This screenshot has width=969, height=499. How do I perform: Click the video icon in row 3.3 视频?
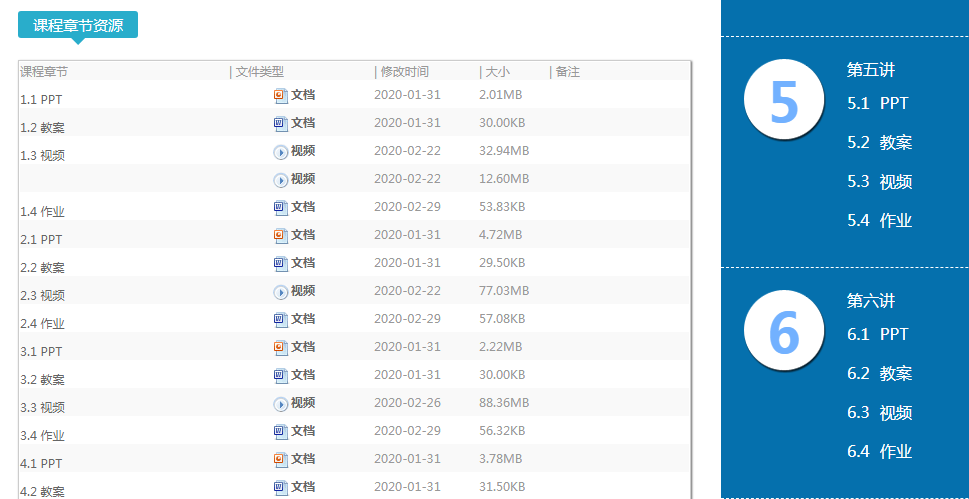point(280,403)
